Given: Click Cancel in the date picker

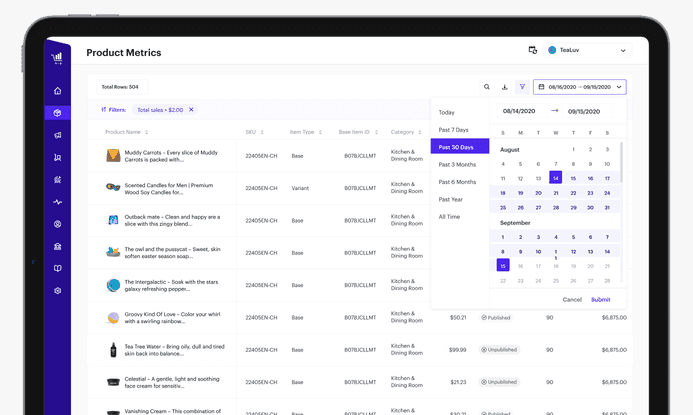Looking at the screenshot, I should (572, 299).
